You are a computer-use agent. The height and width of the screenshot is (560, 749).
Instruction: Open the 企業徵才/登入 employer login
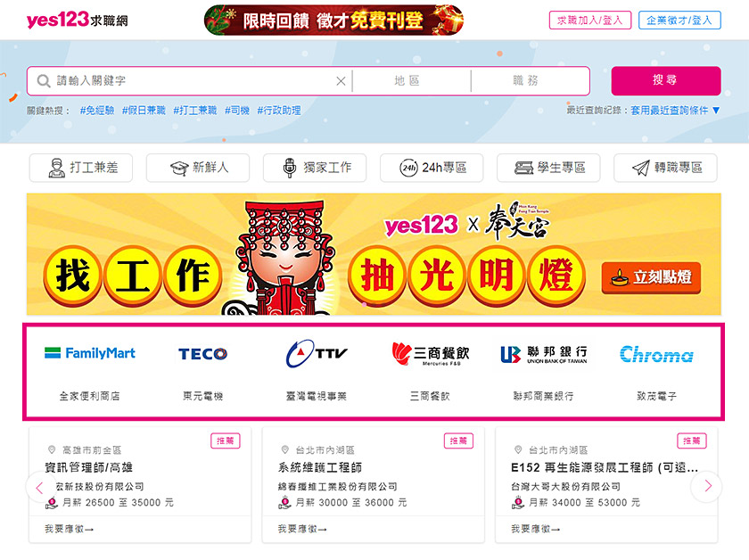(x=679, y=21)
